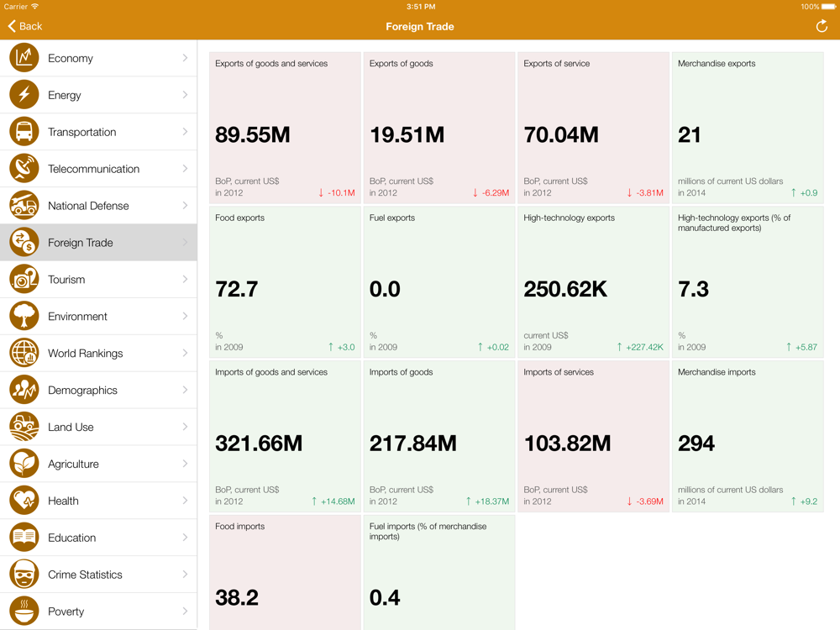Screen dimensions: 840x630
Task: Select the Agriculture menu item
Action: (x=98, y=464)
